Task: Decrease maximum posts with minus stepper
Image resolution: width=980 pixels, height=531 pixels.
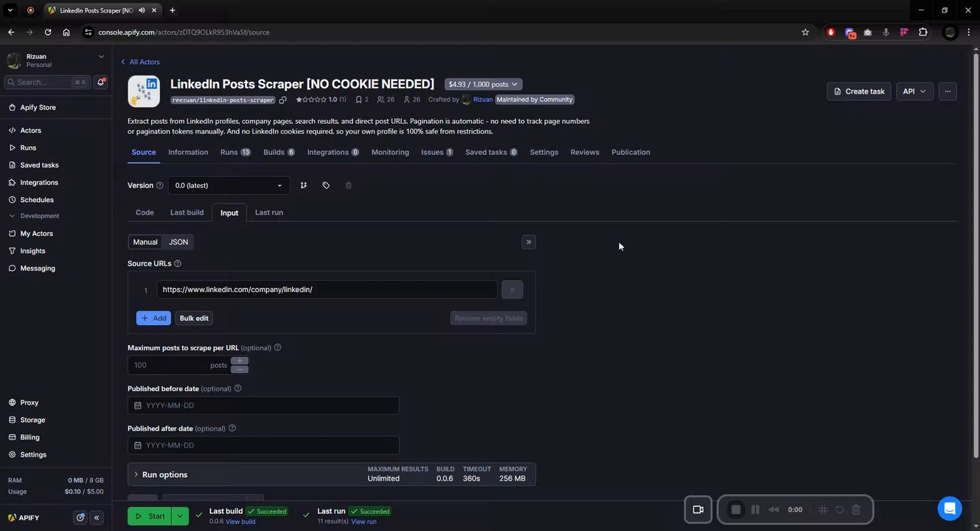Action: pyautogui.click(x=240, y=369)
